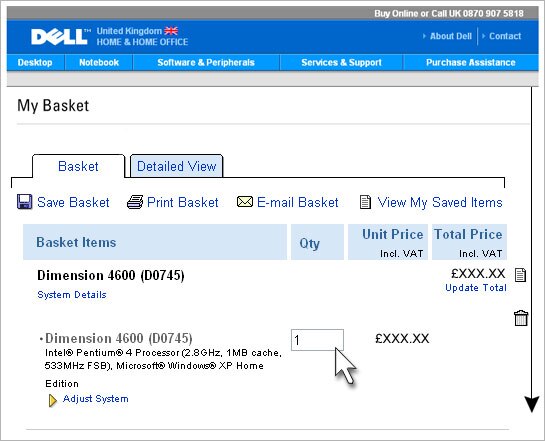Click the UK flag icon
The width and height of the screenshot is (545, 441).
click(171, 31)
